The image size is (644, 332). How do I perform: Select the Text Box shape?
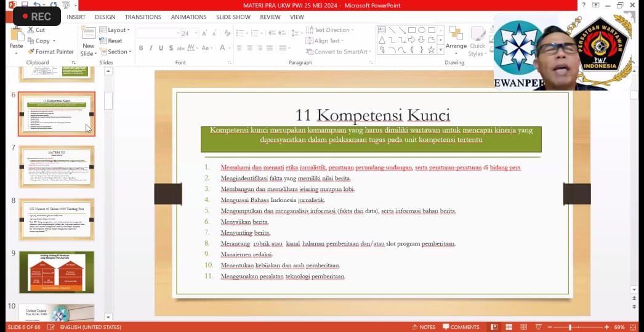(382, 30)
